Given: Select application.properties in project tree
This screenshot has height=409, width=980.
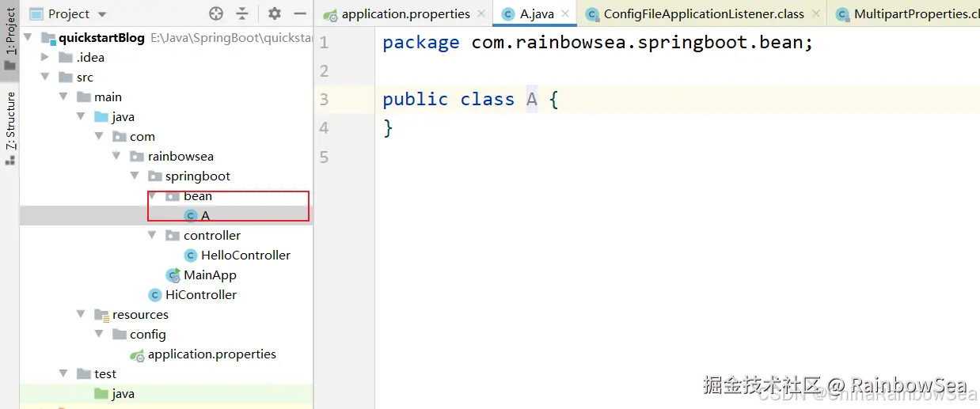Looking at the screenshot, I should (x=212, y=354).
